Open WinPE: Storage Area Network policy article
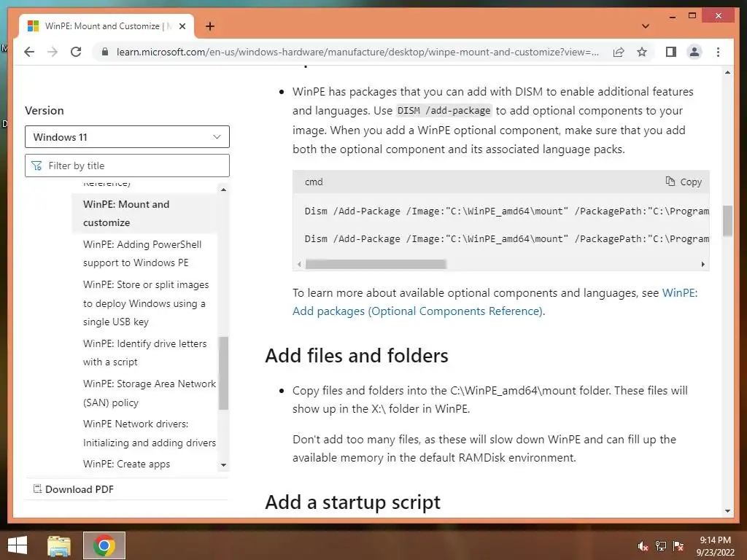 tap(149, 393)
